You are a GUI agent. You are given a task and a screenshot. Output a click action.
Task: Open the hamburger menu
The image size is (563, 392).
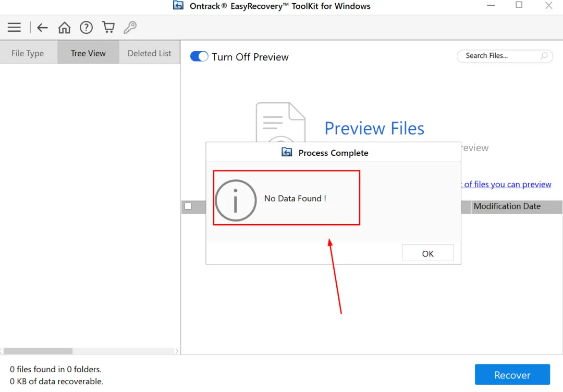[x=15, y=27]
